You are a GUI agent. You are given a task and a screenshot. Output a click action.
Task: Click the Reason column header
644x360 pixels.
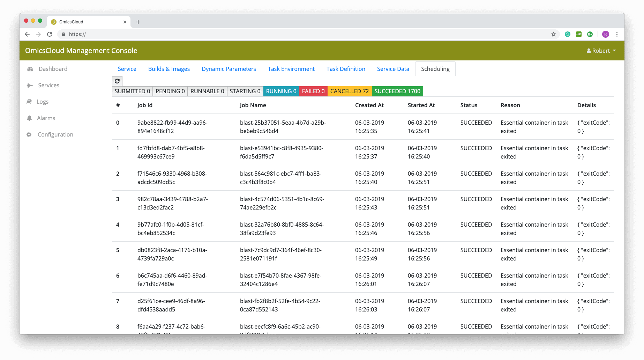[510, 105]
